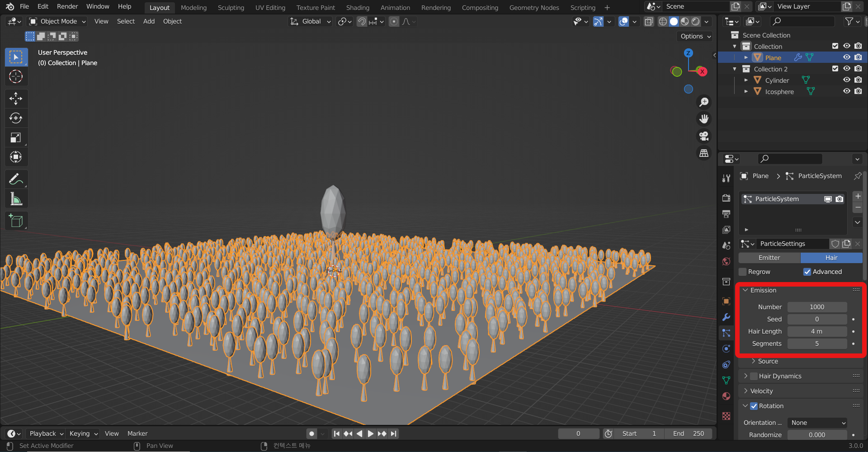Play the animation forward
868x452 pixels.
pos(370,433)
